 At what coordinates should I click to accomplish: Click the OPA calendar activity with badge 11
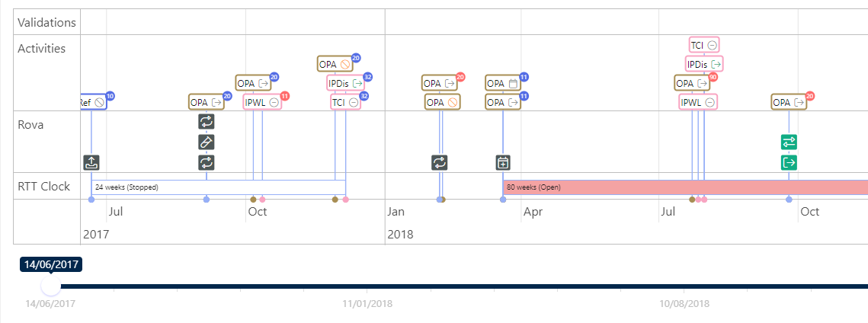[502, 83]
